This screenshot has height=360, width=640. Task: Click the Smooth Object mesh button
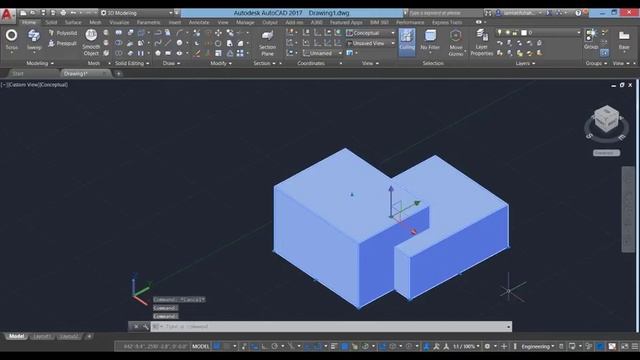coord(91,42)
